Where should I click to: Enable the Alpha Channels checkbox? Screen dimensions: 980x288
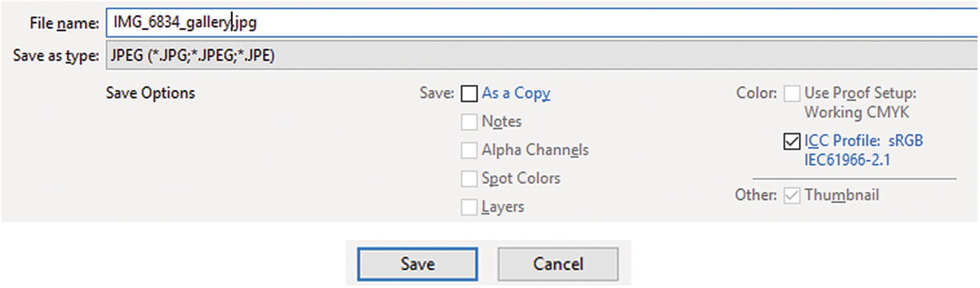tap(469, 151)
